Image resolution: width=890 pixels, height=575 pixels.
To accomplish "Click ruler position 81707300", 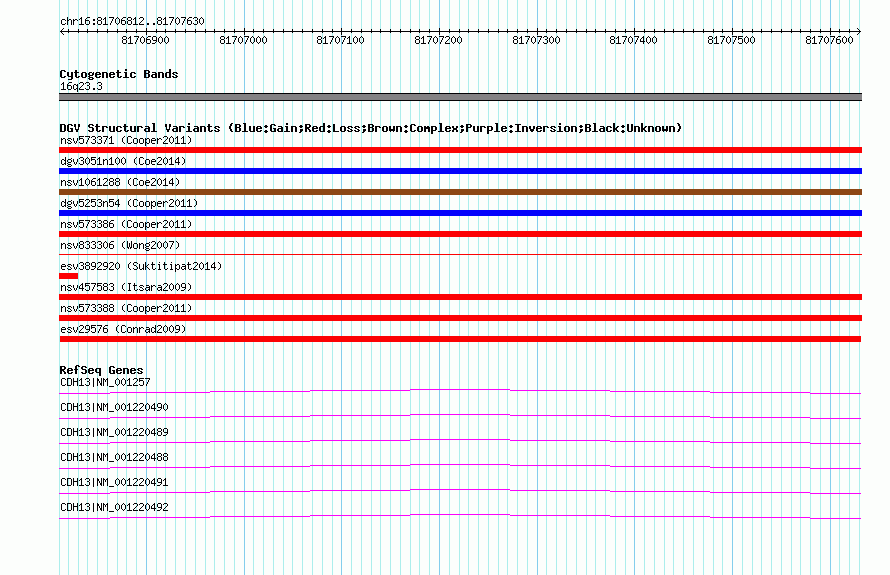I will (536, 40).
